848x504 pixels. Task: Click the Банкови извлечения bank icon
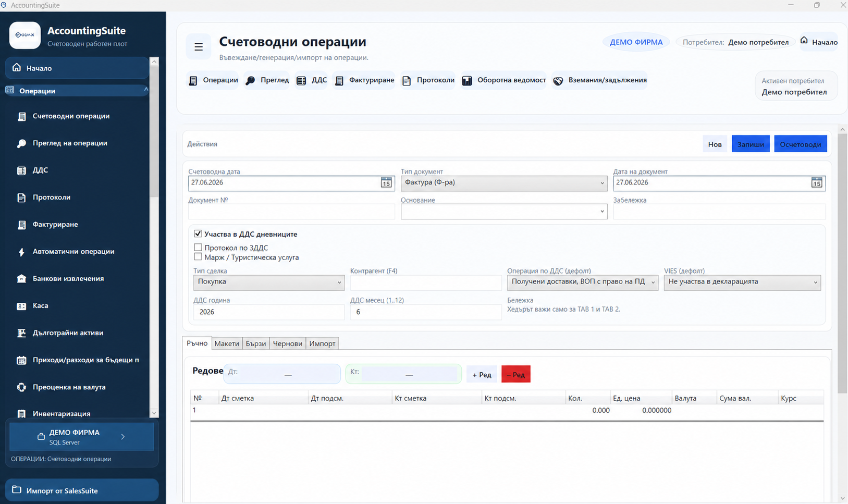point(21,279)
